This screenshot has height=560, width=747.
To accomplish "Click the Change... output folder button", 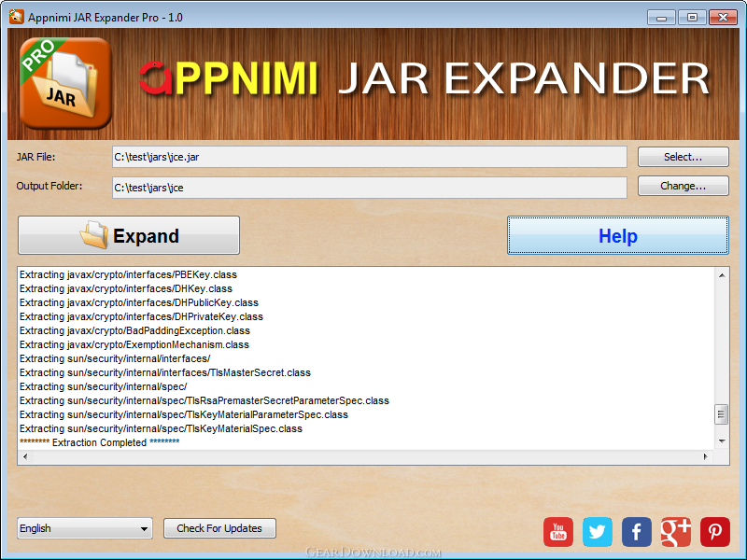I will (684, 186).
